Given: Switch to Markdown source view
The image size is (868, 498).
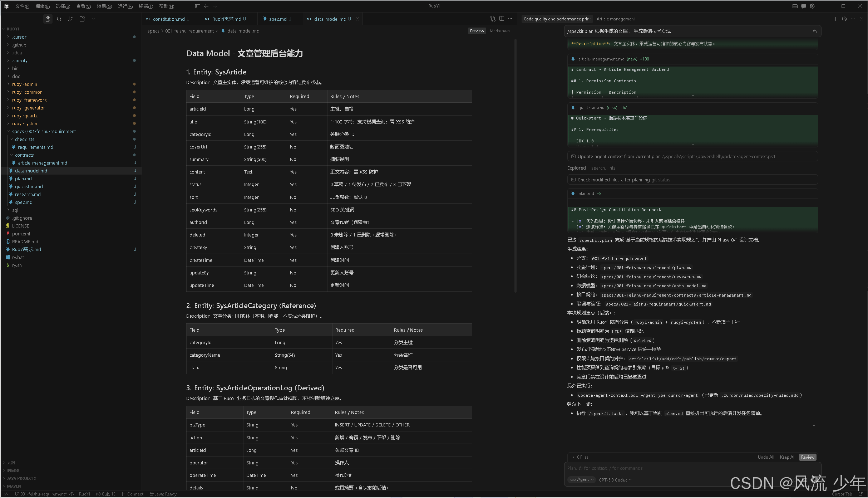Looking at the screenshot, I should coord(499,31).
